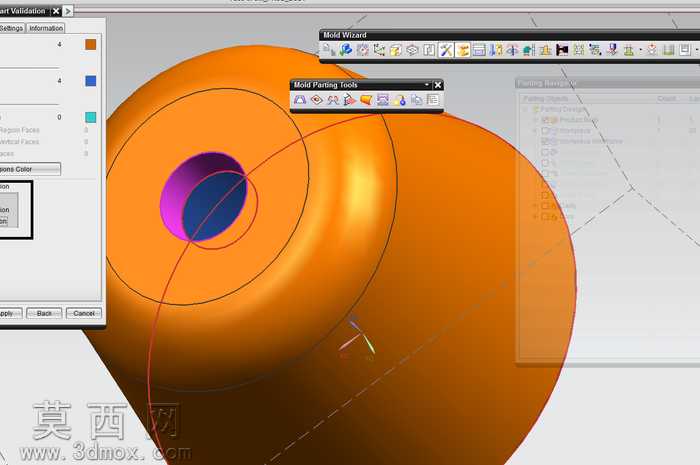Toggle Workpiece checkbox in Parting Navigator

(x=545, y=131)
